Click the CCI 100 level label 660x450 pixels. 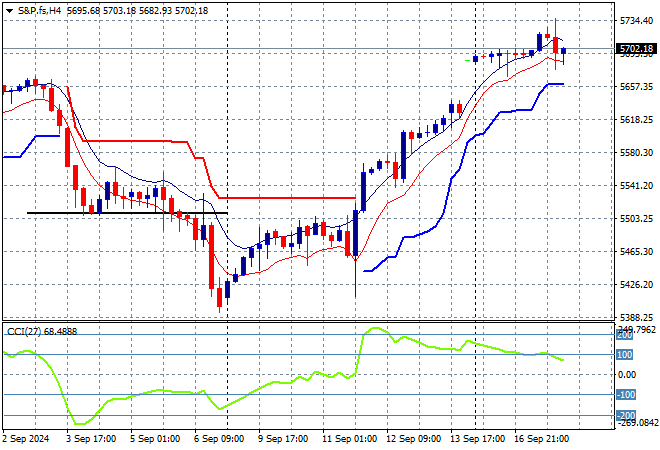[x=624, y=354]
